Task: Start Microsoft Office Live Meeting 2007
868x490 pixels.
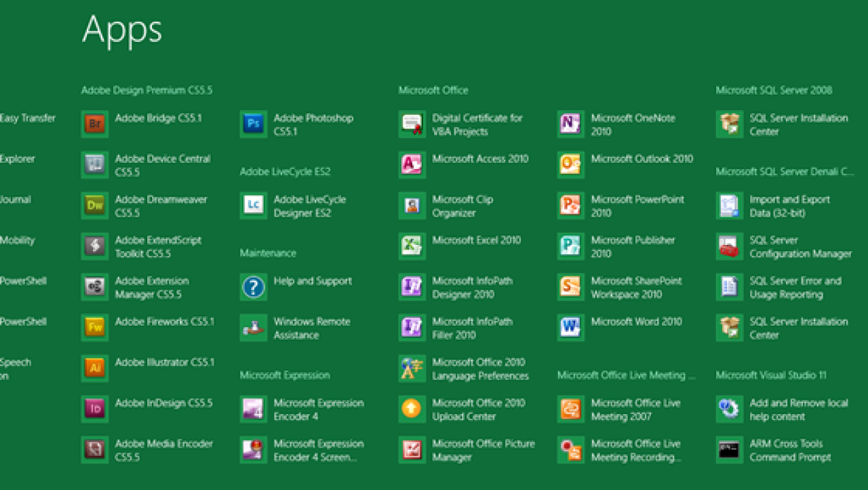Action: point(620,409)
